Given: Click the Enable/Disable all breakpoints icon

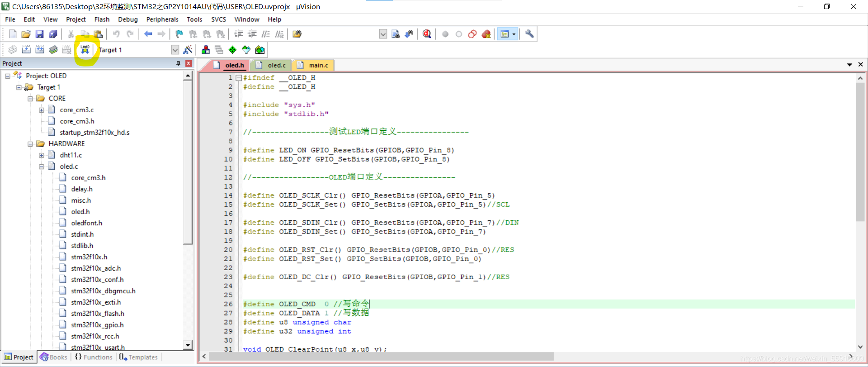Looking at the screenshot, I should [472, 34].
